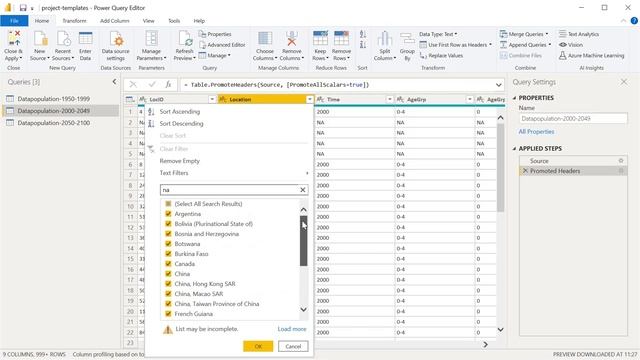Click the Group By icon
The width and height of the screenshot is (640, 360).
tap(407, 39)
